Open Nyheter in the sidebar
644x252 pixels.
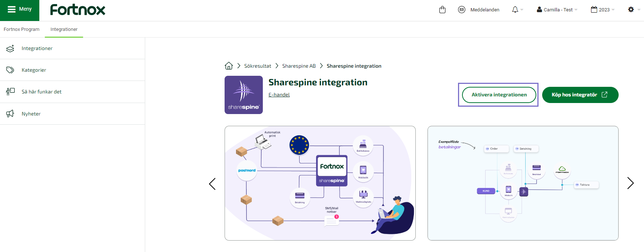72,114
